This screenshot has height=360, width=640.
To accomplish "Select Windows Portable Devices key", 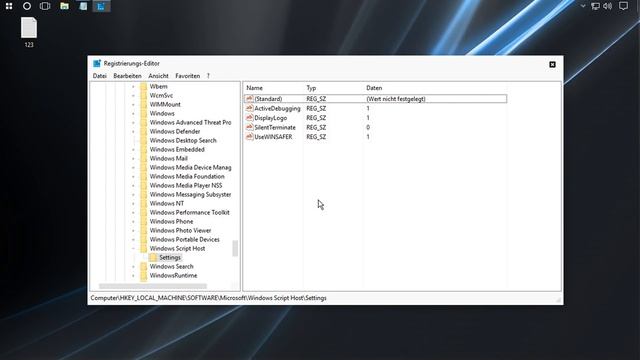I will click(x=184, y=239).
